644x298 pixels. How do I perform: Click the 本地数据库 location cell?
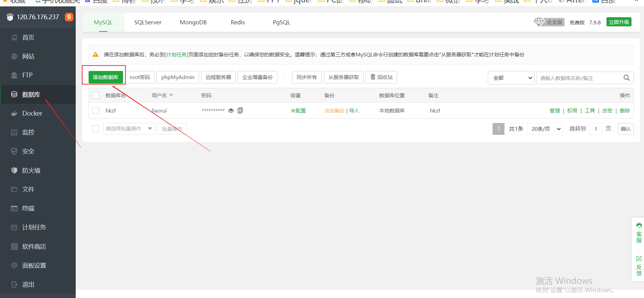coord(392,110)
